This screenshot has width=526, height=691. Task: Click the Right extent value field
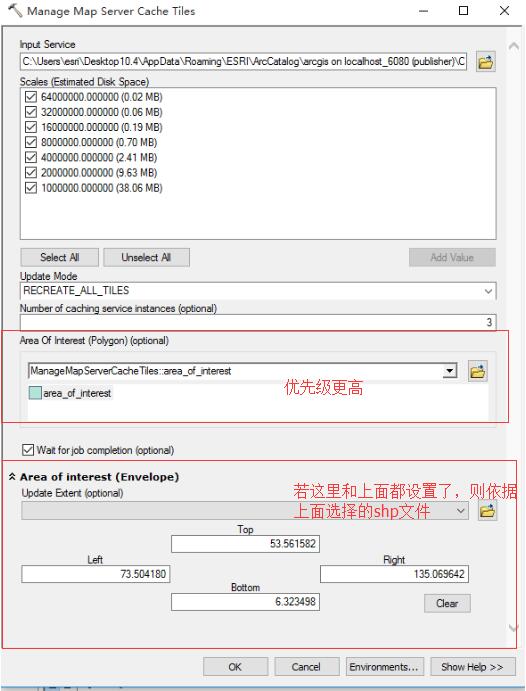[x=394, y=574]
